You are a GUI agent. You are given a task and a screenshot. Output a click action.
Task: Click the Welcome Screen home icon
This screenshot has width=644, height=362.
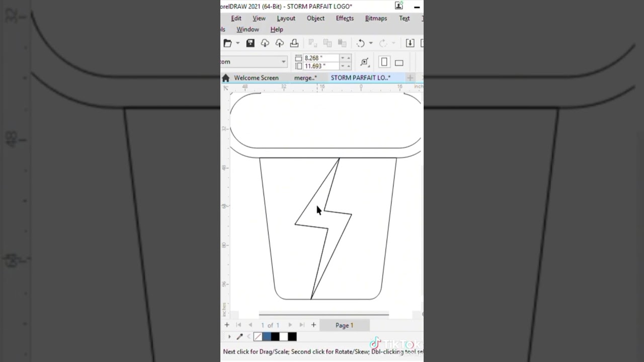[x=225, y=78]
